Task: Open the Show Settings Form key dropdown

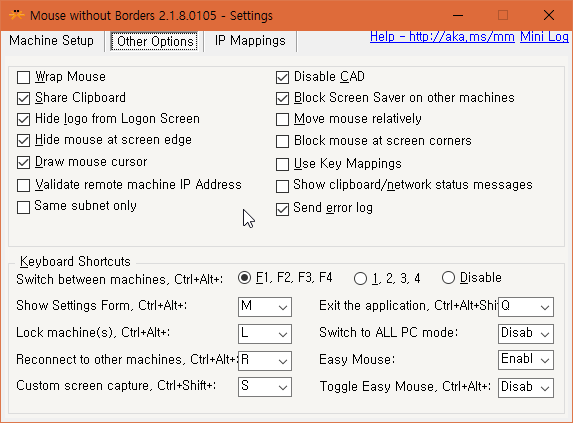Action: (x=265, y=306)
